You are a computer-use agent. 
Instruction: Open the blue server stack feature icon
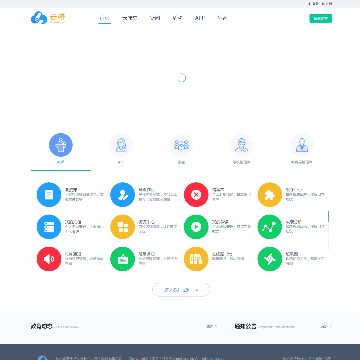point(49,227)
